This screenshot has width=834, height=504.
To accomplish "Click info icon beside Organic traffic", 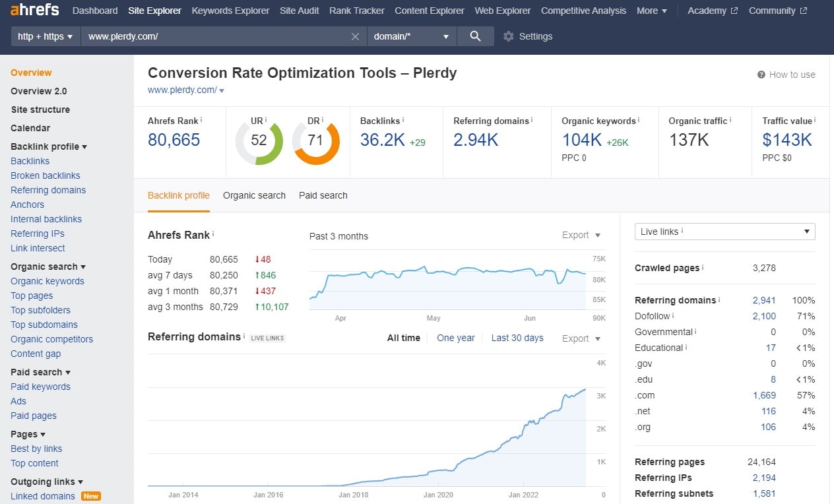I will (730, 120).
